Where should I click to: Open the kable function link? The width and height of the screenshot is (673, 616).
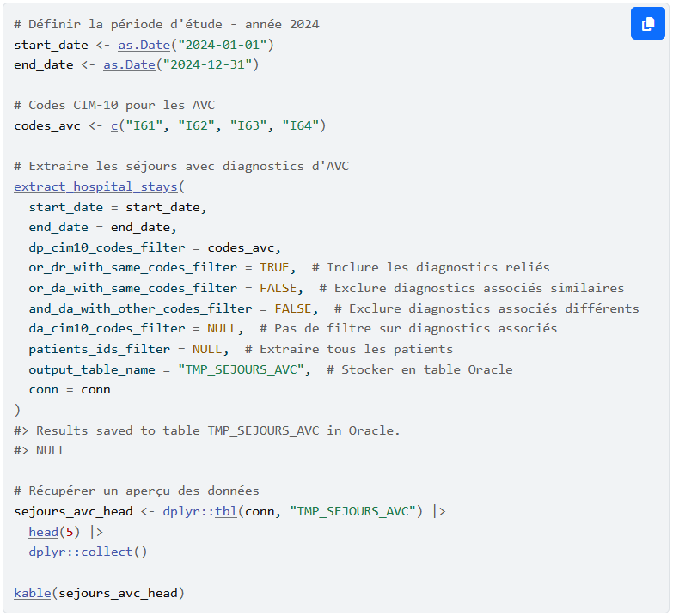(32, 593)
